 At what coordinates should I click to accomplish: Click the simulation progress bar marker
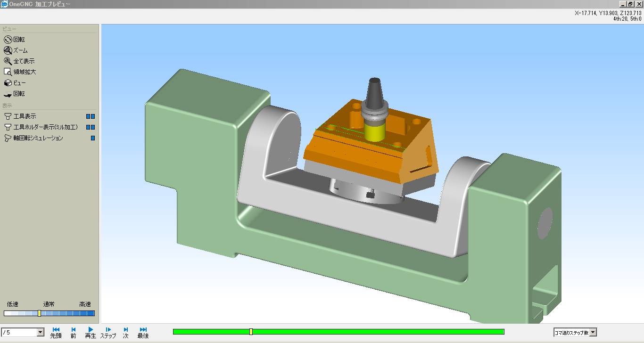[x=250, y=332]
